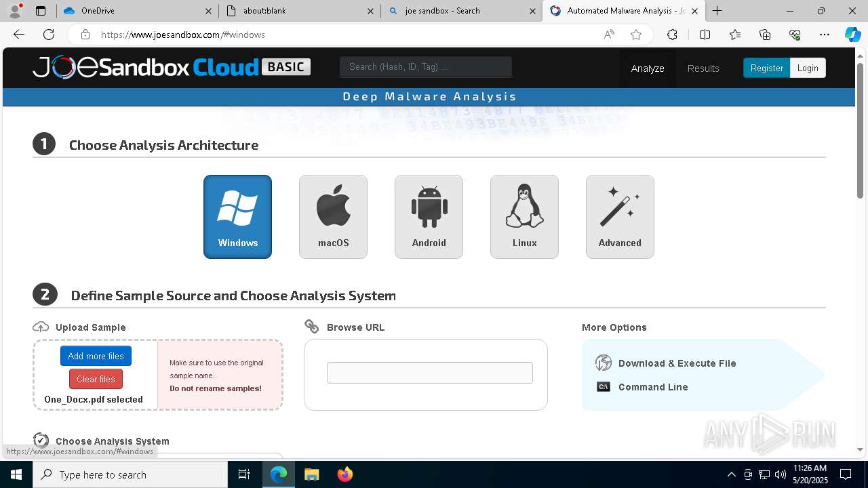Click the red Clear files button
Viewport: 868px width, 488px height.
pos(96,379)
